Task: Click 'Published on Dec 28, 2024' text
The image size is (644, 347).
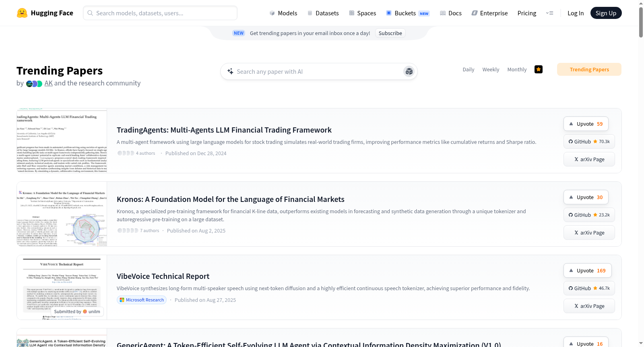Action: point(196,153)
